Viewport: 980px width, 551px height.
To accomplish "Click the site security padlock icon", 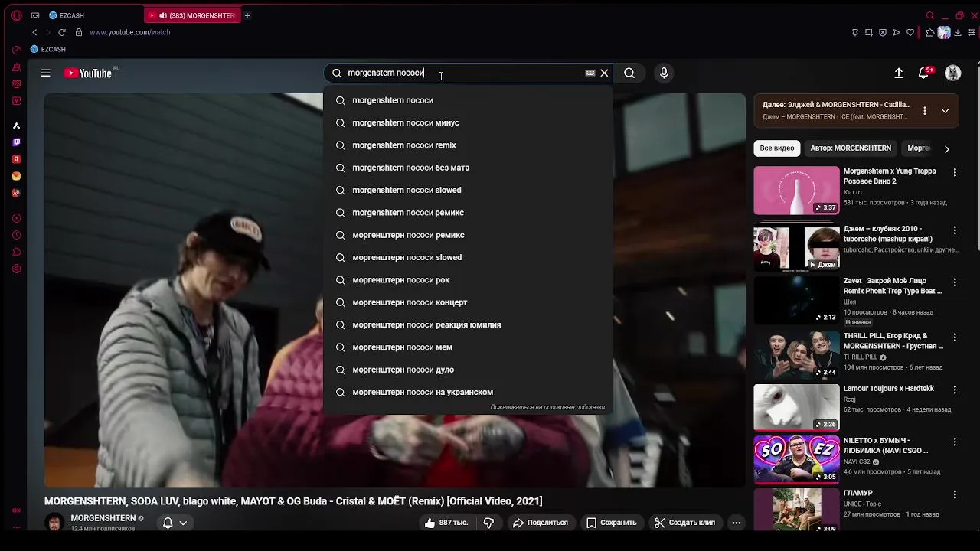I will click(x=78, y=32).
